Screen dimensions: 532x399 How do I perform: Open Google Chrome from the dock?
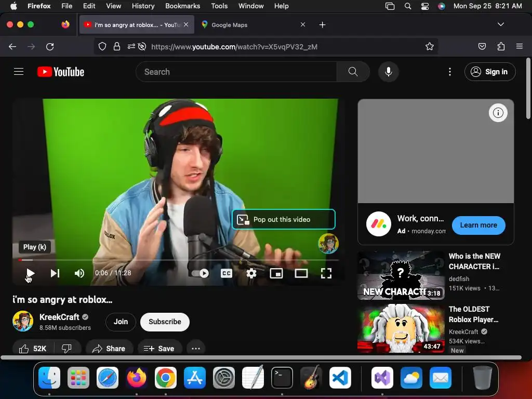coord(166,378)
